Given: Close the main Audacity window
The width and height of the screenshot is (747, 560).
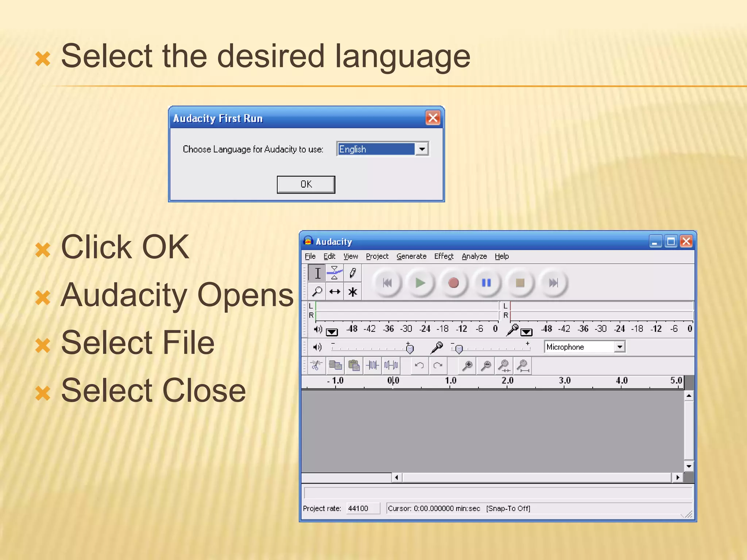Looking at the screenshot, I should [686, 241].
